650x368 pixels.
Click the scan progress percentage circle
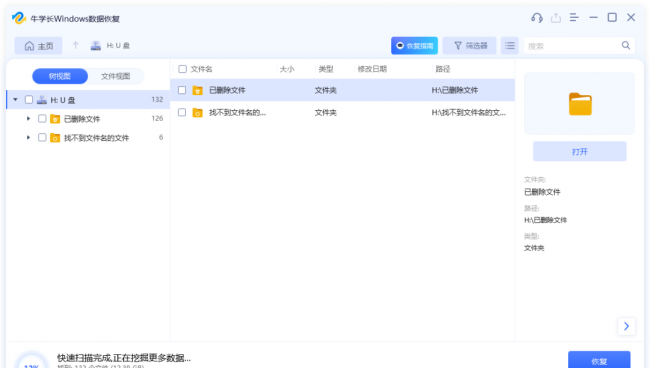click(x=32, y=361)
